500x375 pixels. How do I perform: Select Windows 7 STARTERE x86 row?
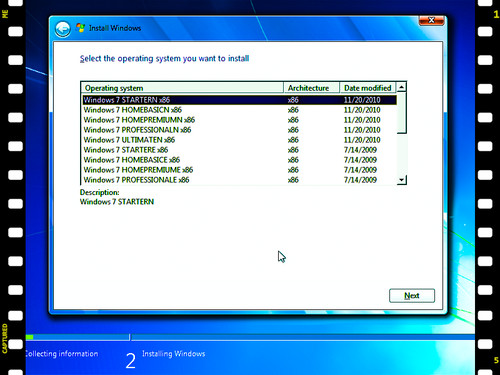[239, 150]
